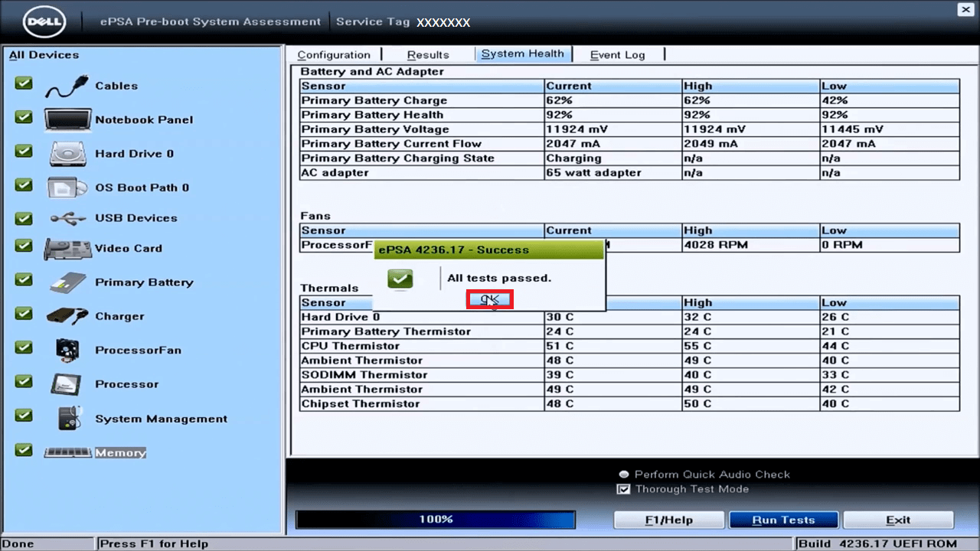
Task: Click the F1/Help button
Action: click(x=668, y=520)
